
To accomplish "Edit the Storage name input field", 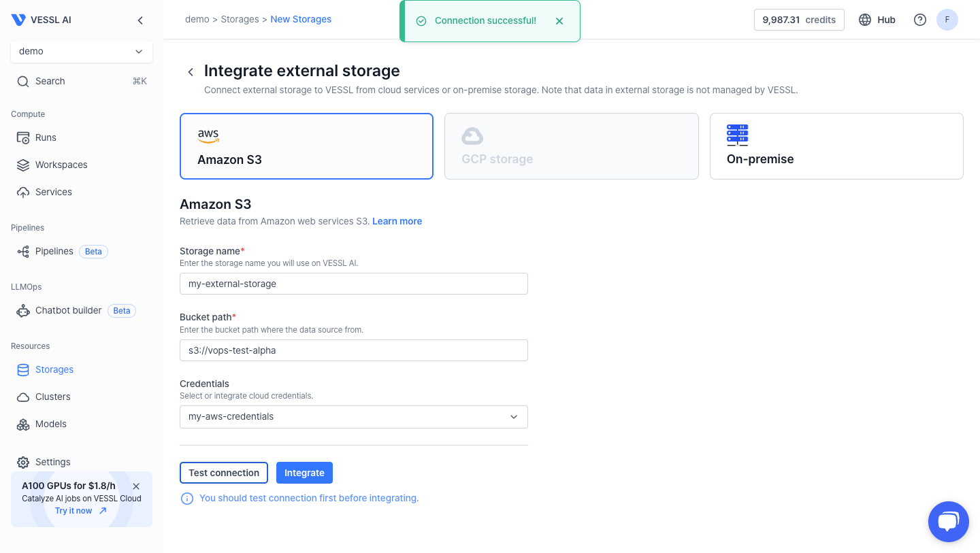I will pyautogui.click(x=354, y=284).
